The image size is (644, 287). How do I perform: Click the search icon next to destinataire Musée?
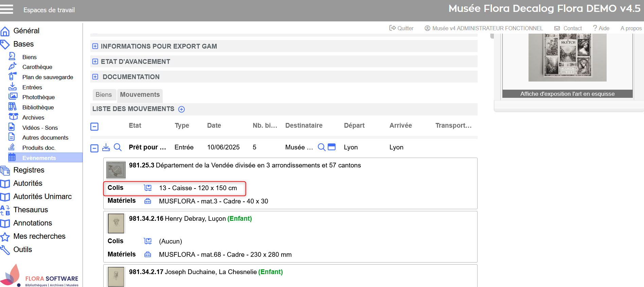tap(321, 147)
